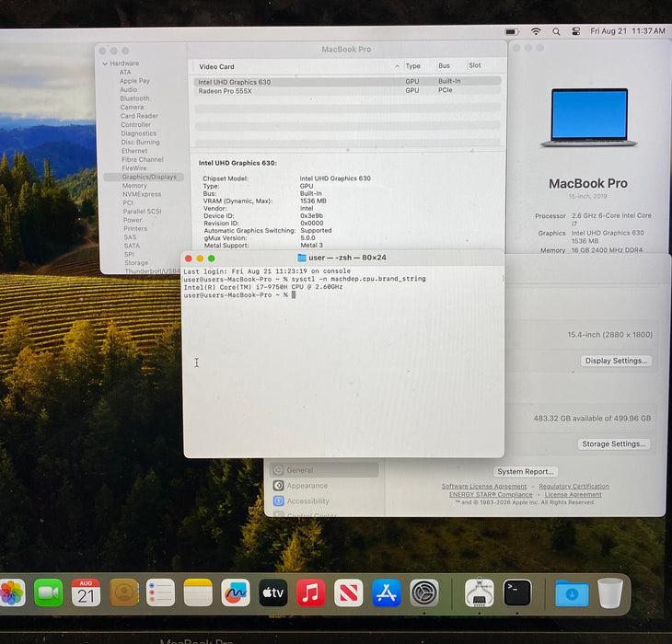Open Control Center from the menu bar
Screen dimensions: 672x644
[576, 31]
